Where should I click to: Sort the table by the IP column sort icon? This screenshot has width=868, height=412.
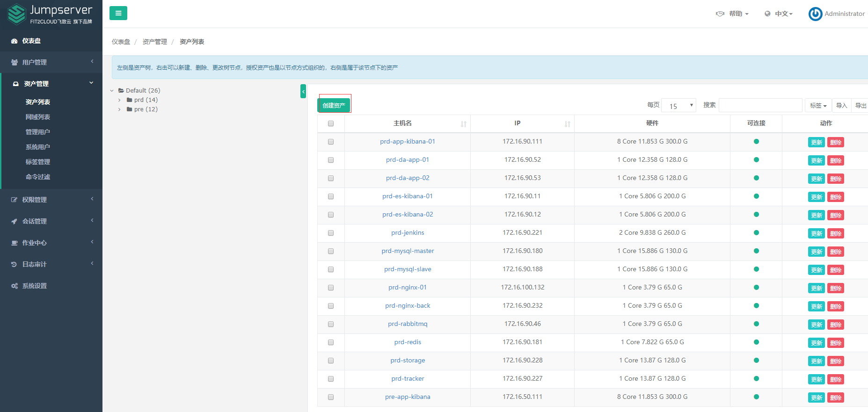coord(567,124)
